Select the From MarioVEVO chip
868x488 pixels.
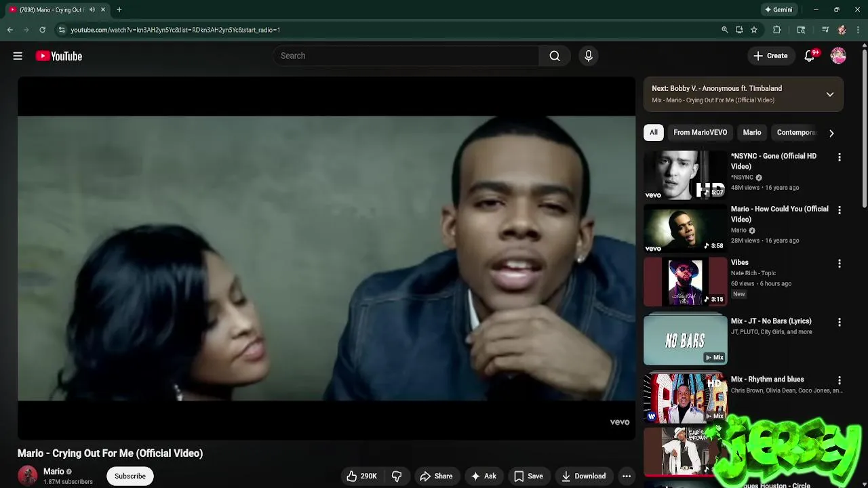click(x=700, y=133)
